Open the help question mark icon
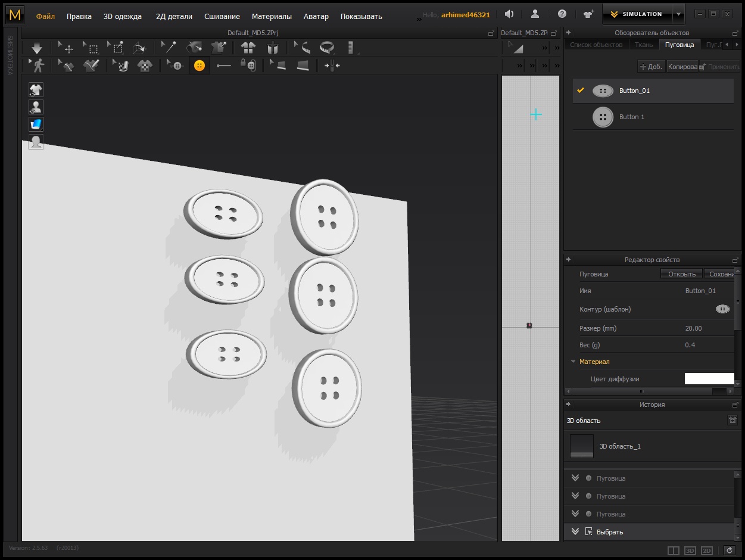Viewport: 745px width, 560px height. (562, 14)
